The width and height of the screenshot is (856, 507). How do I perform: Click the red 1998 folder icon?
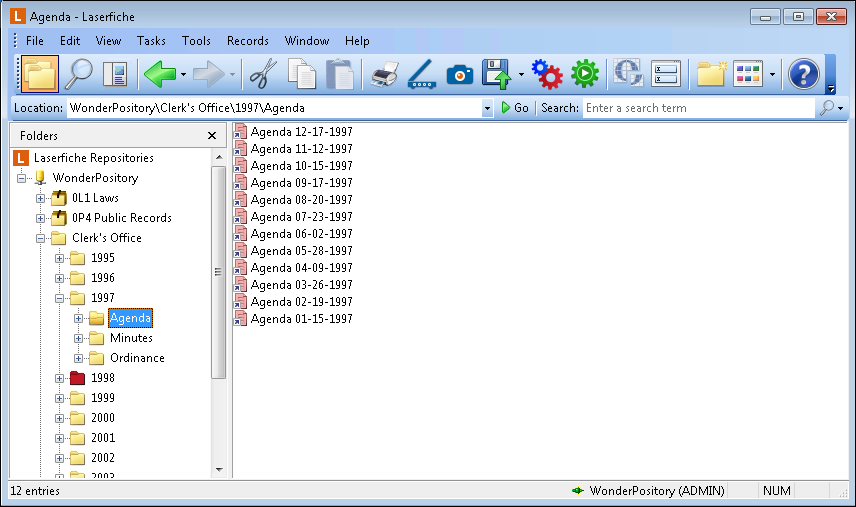click(78, 378)
